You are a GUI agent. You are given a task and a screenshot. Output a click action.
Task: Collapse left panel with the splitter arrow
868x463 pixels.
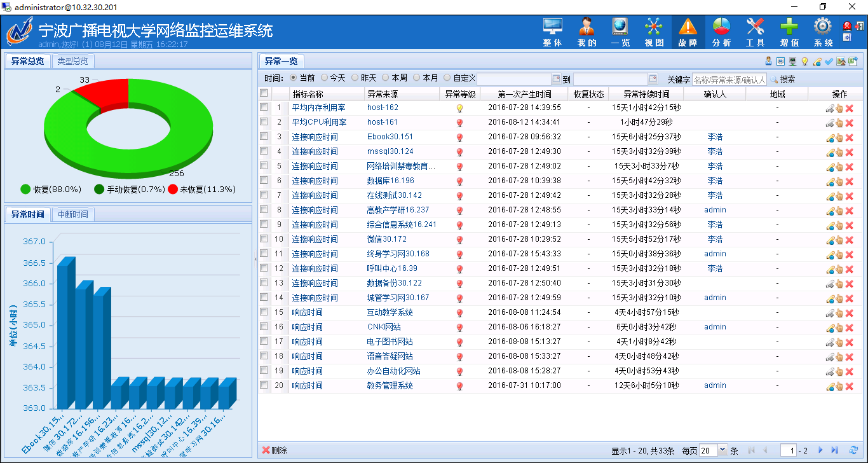point(255,259)
